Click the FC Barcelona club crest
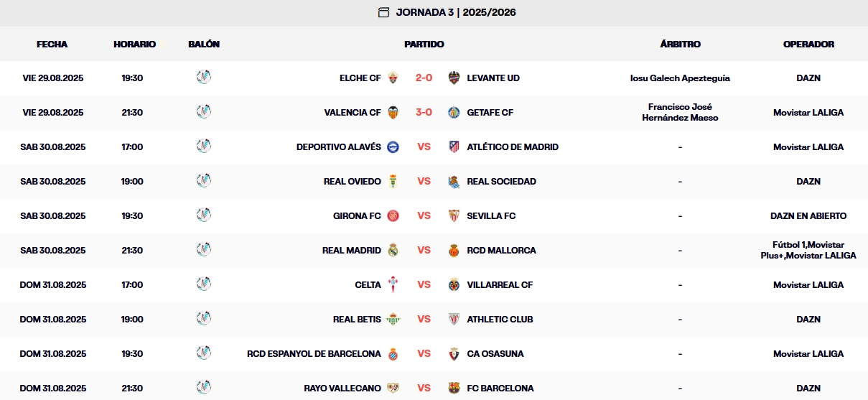 point(454,388)
